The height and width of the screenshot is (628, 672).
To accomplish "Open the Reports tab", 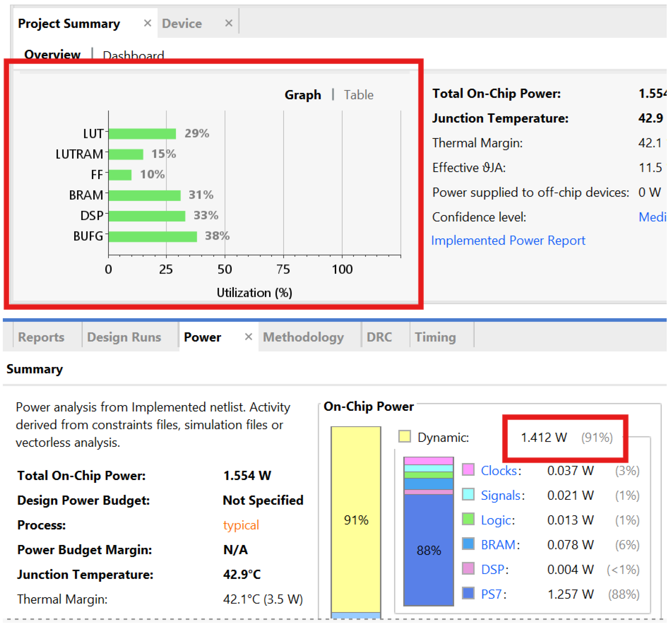I will [41, 337].
